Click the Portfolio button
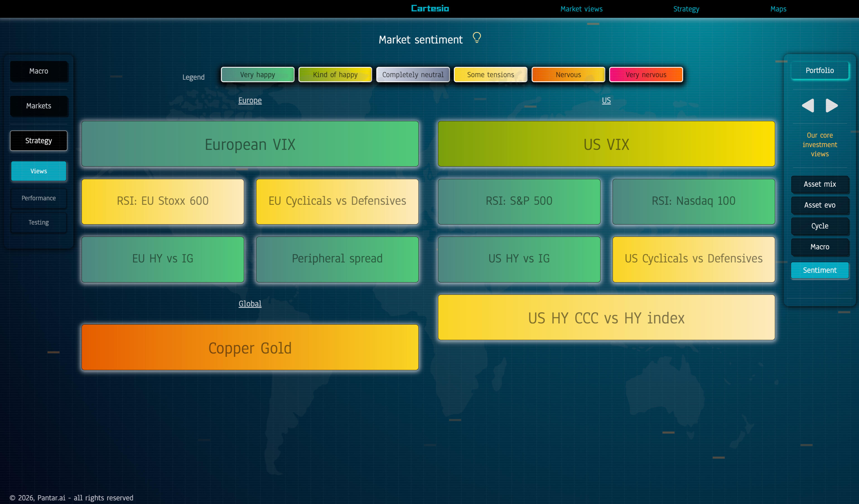The height and width of the screenshot is (504, 859). (x=819, y=70)
